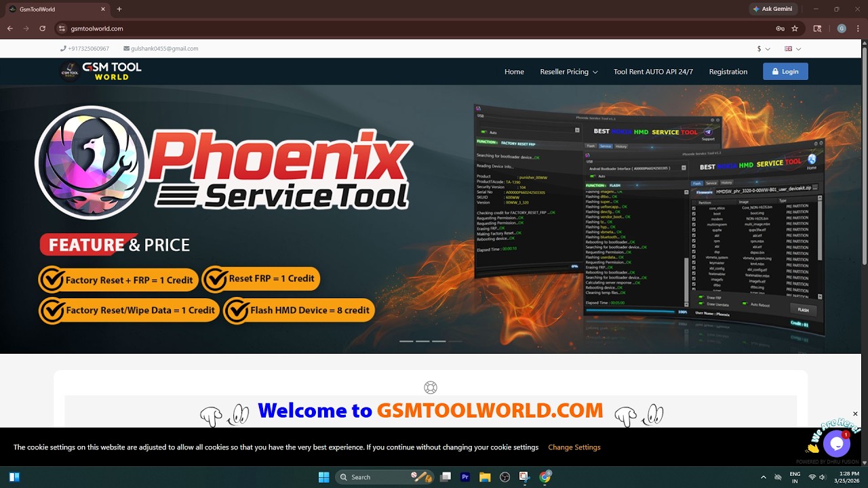
Task: Click the gulshank0455@gmail.com email link
Action: coord(161,49)
